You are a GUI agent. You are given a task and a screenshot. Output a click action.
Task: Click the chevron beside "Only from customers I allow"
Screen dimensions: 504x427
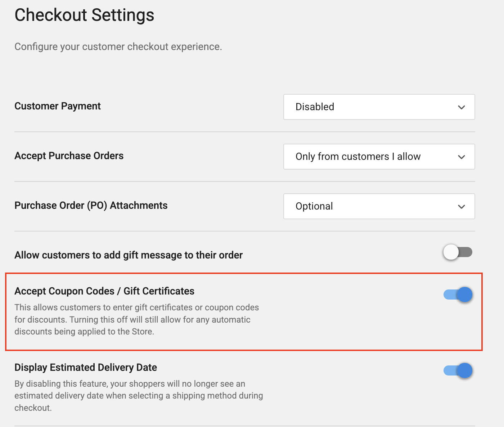[461, 157]
